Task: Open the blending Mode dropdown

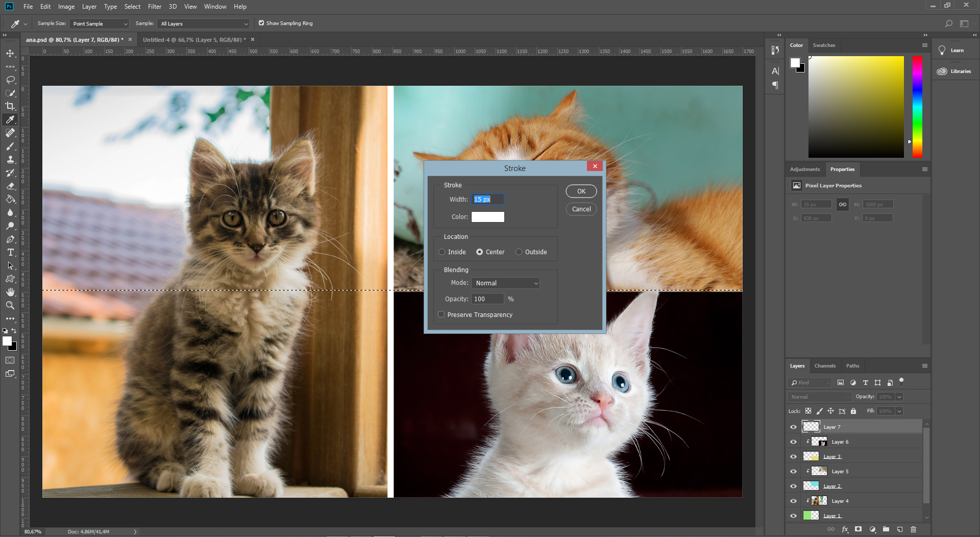Action: click(506, 283)
